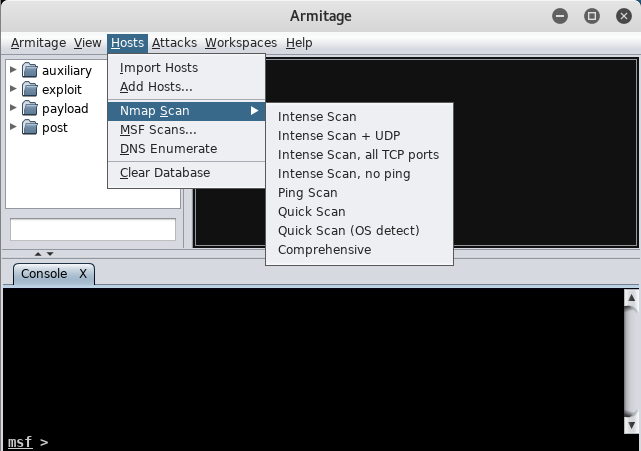Click the split pane collapse-up arrow
Viewport: 641px width, 451px height.
38,254
